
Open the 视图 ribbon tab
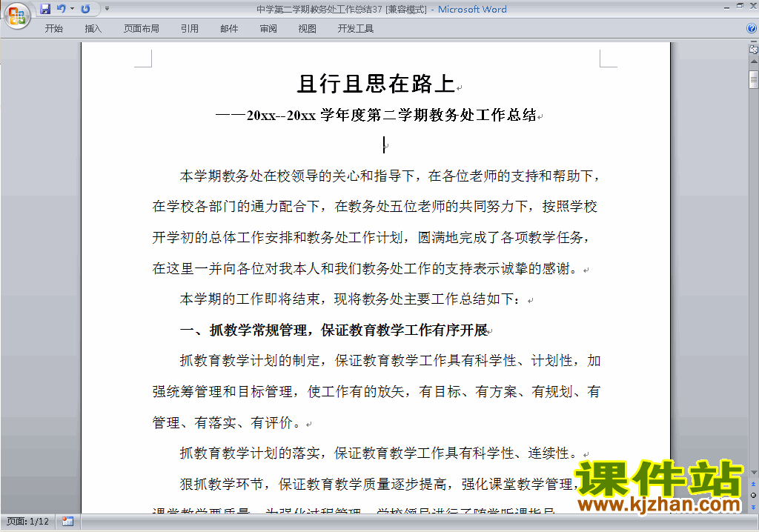(x=308, y=29)
